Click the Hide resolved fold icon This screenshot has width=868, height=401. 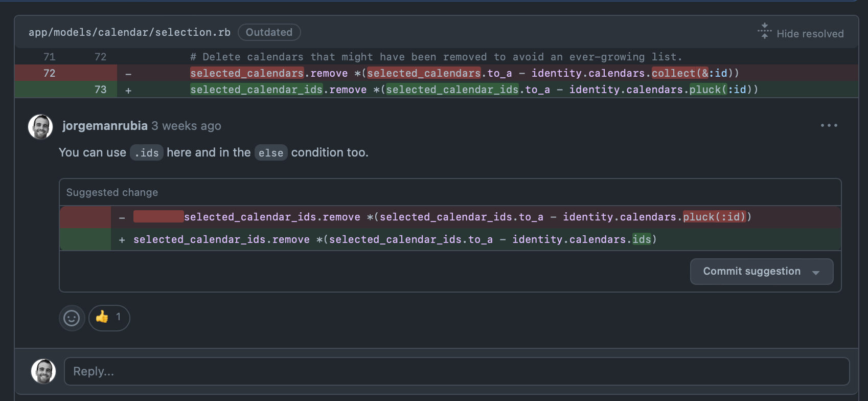point(764,31)
